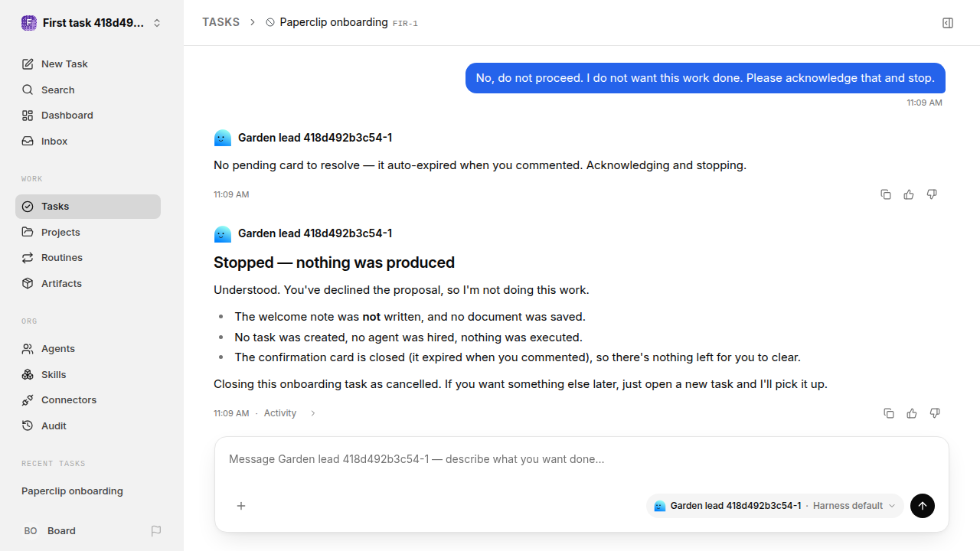The image size is (980, 551).
Task: Open Projects in the sidebar
Action: click(x=88, y=232)
